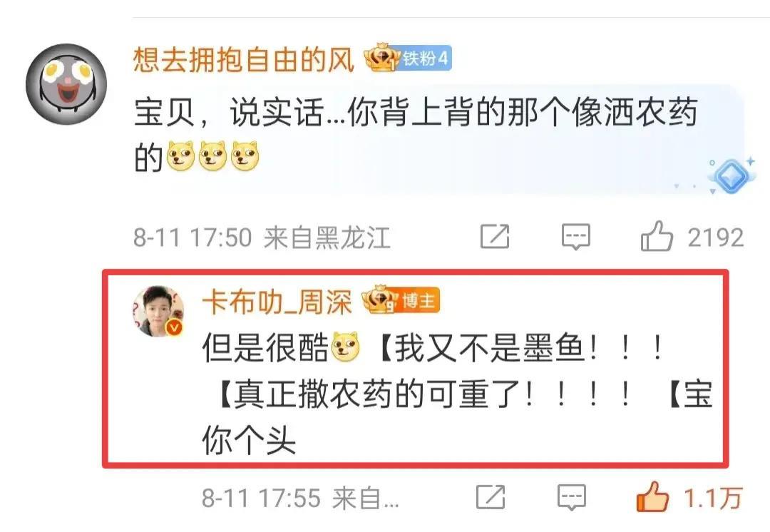Open the reply icon on the 17:50 comment

pyautogui.click(x=575, y=237)
